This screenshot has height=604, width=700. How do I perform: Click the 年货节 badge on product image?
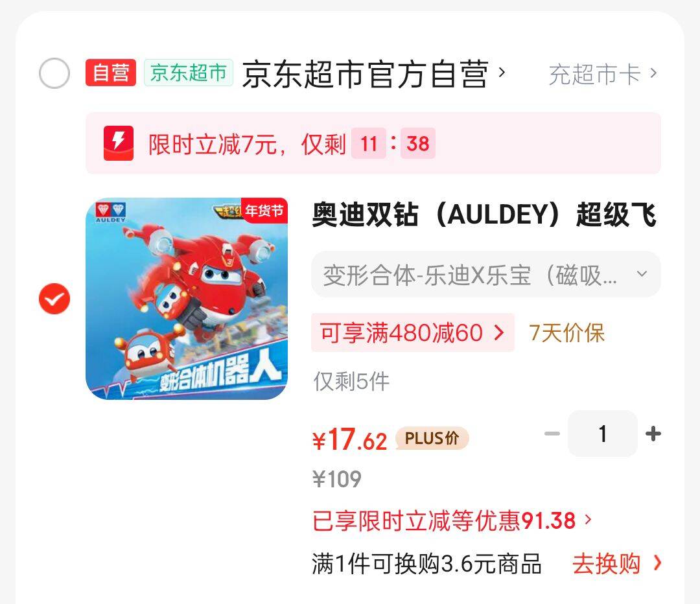click(264, 210)
